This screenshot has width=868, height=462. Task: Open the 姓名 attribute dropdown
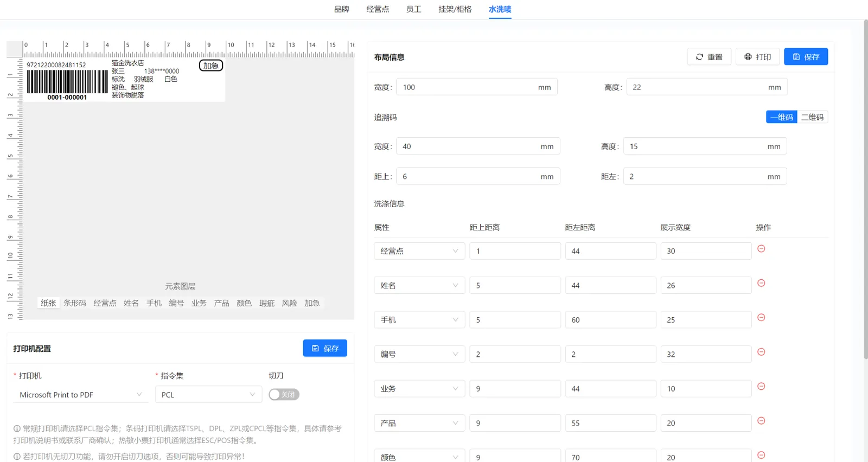[x=419, y=285]
